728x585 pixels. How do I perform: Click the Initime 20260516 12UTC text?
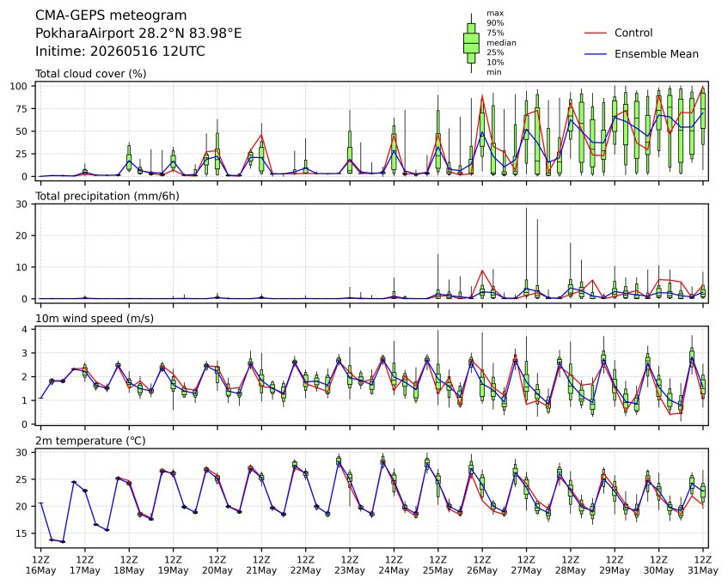tap(119, 51)
